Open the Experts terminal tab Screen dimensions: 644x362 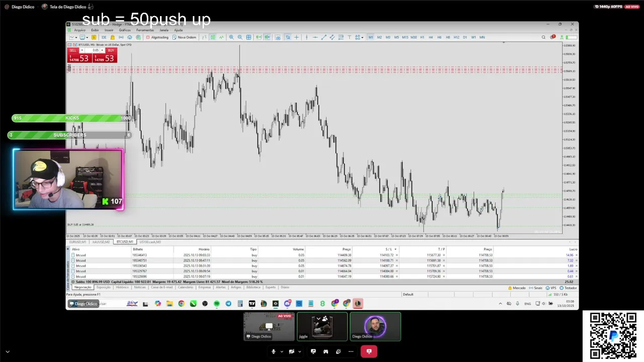click(x=270, y=287)
